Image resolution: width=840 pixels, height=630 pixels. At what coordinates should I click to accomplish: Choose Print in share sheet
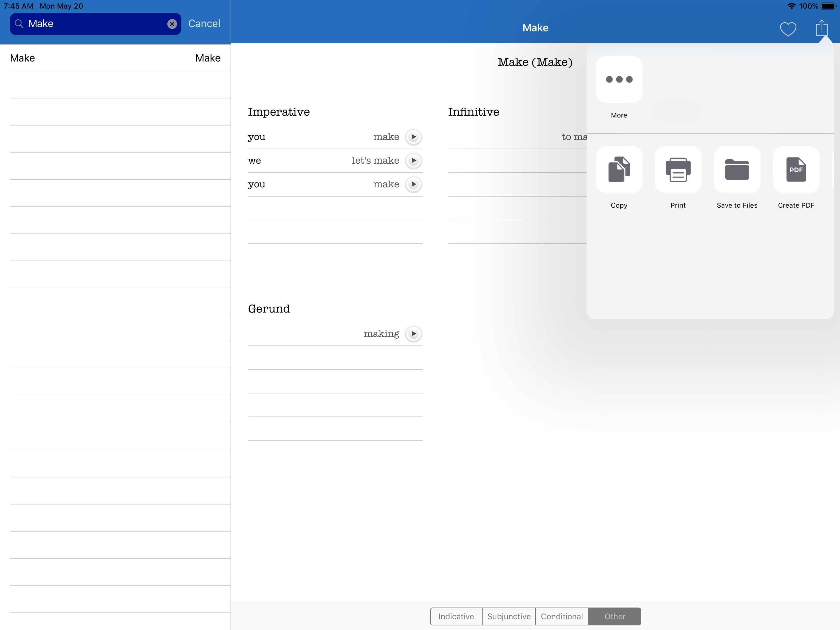tap(678, 169)
